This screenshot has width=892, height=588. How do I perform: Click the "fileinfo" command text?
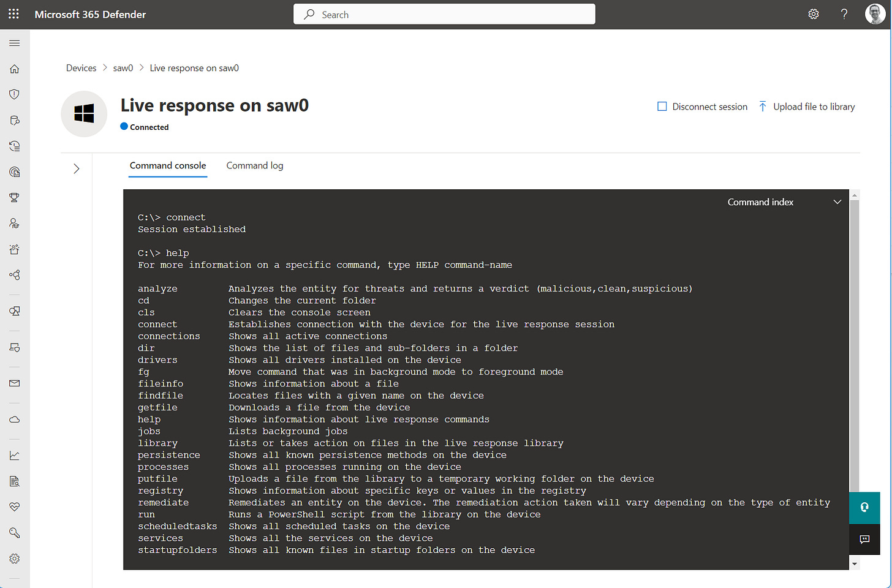161,384
